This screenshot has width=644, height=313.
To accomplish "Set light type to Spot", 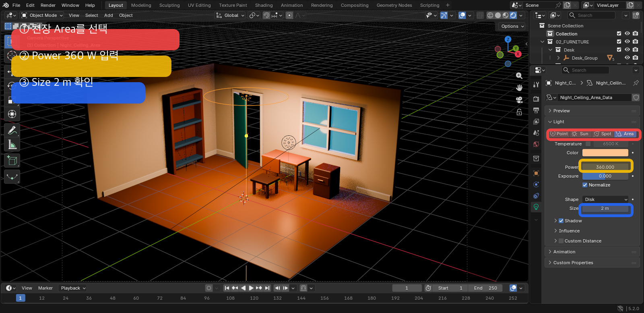I will (603, 134).
